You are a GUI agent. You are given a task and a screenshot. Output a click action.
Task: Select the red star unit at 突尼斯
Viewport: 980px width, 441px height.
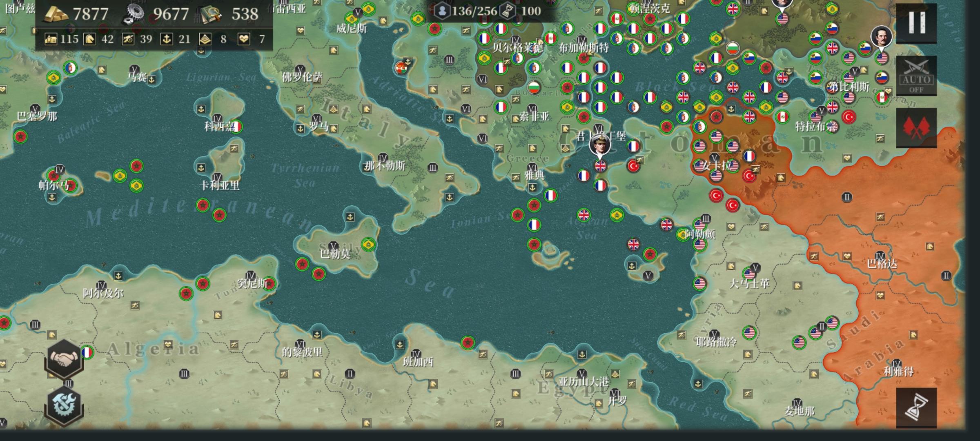click(x=269, y=283)
